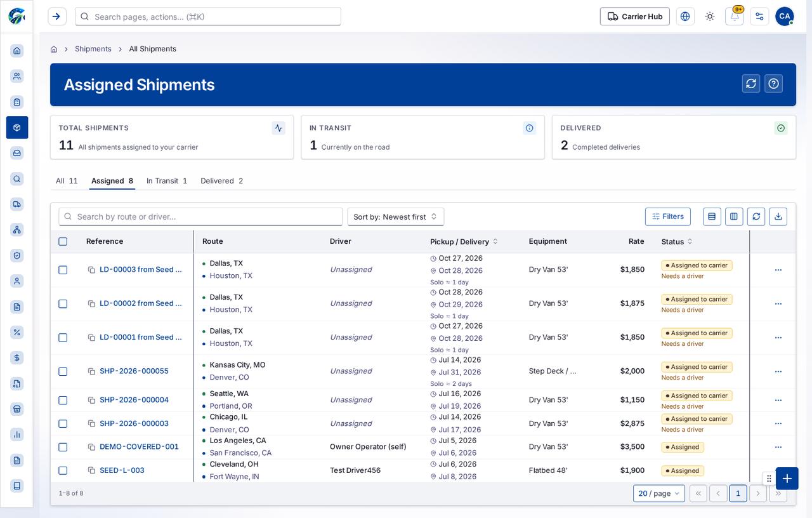Open the bar chart icon in left sidebar
The image size is (812, 518).
pos(17,434)
